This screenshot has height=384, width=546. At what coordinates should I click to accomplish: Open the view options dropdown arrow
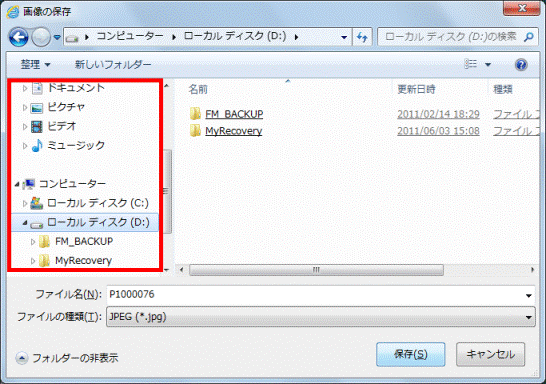click(488, 64)
